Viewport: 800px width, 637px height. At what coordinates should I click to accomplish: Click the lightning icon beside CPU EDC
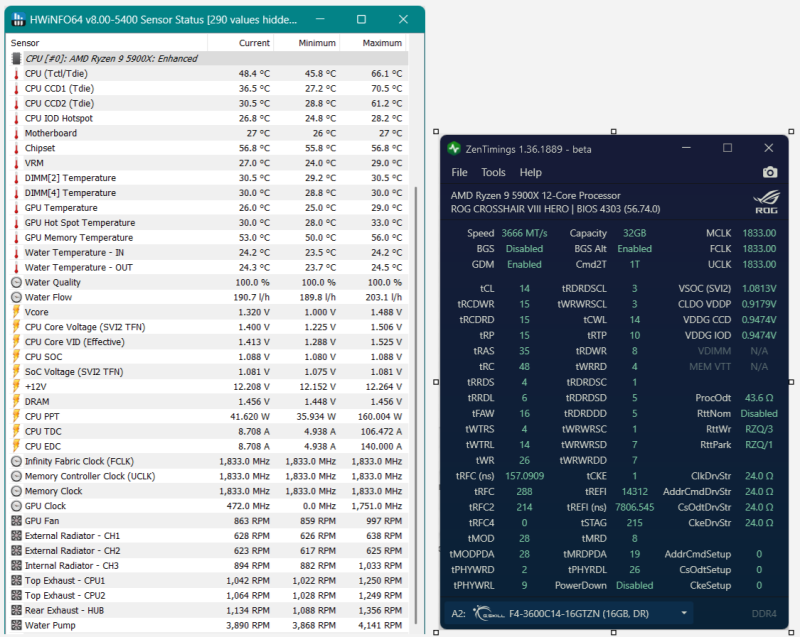pos(16,446)
